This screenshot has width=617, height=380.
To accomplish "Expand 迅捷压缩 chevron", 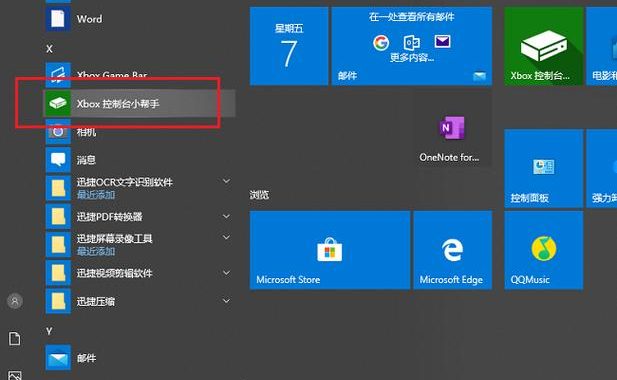I will pos(226,301).
